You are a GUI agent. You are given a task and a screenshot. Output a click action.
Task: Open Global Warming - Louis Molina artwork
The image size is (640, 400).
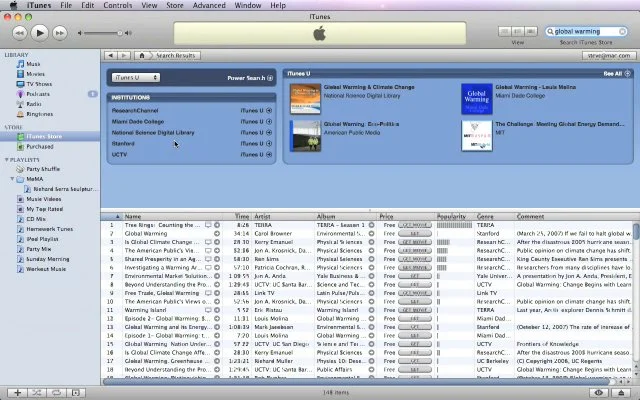pos(477,99)
